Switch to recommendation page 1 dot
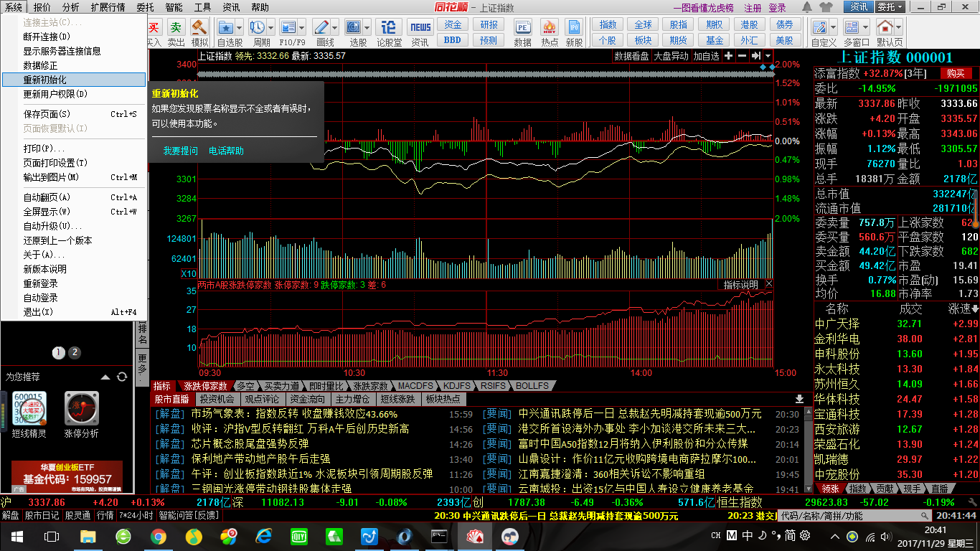The image size is (980, 551). [59, 352]
